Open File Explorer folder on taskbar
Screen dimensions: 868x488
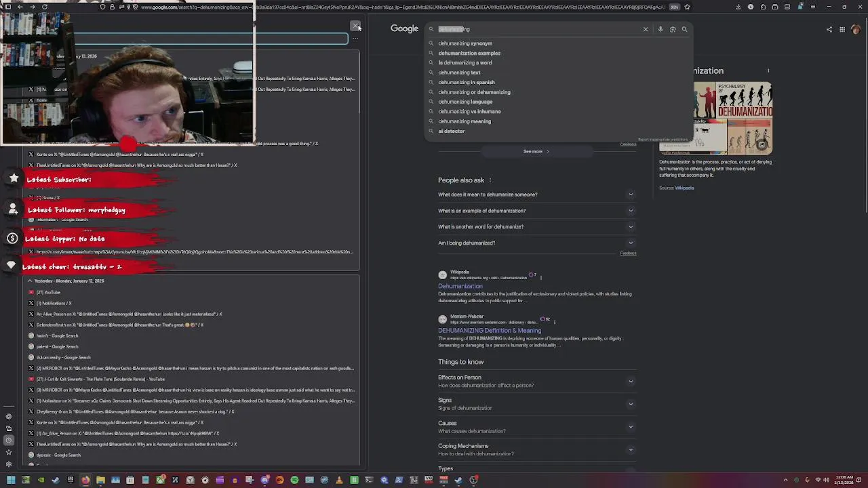100,480
